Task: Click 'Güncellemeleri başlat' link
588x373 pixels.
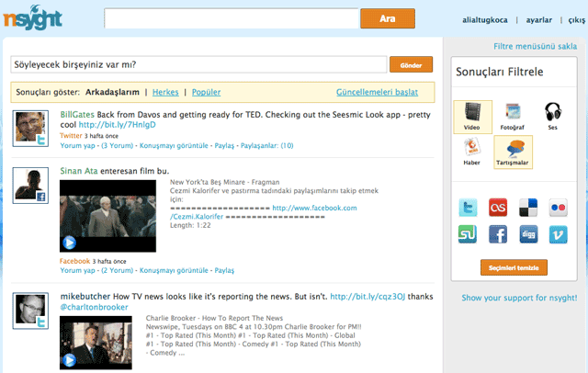Action: (x=377, y=92)
